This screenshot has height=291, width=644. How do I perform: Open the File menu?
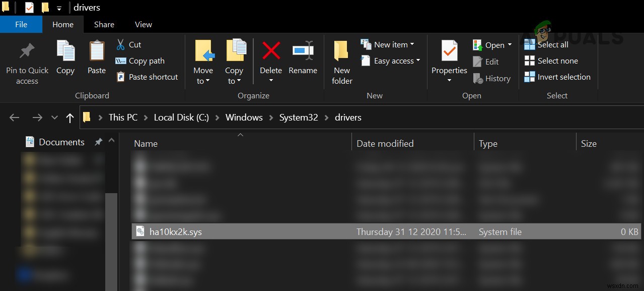click(x=21, y=24)
